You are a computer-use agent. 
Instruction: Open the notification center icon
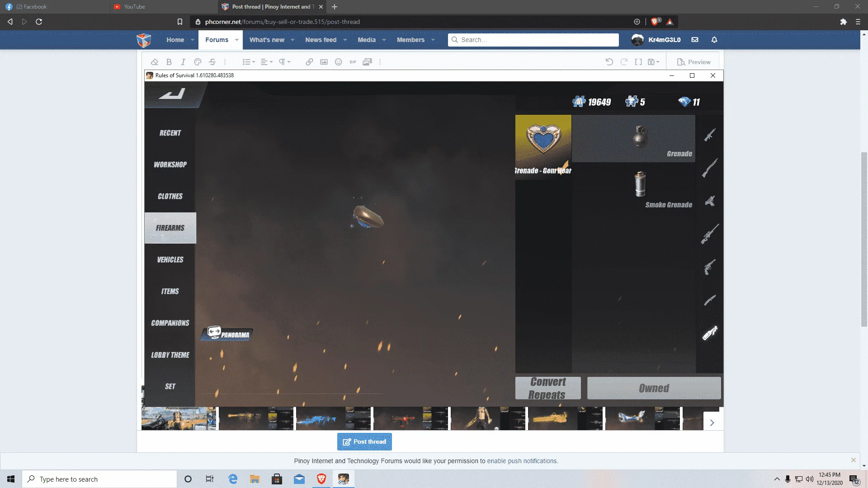pyautogui.click(x=854, y=479)
